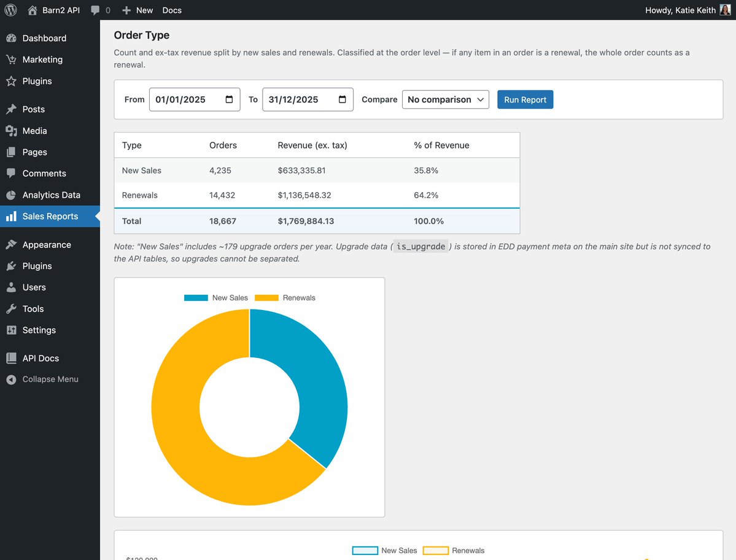
Task: Toggle Renewals legend box in lower chart
Action: tap(436, 551)
